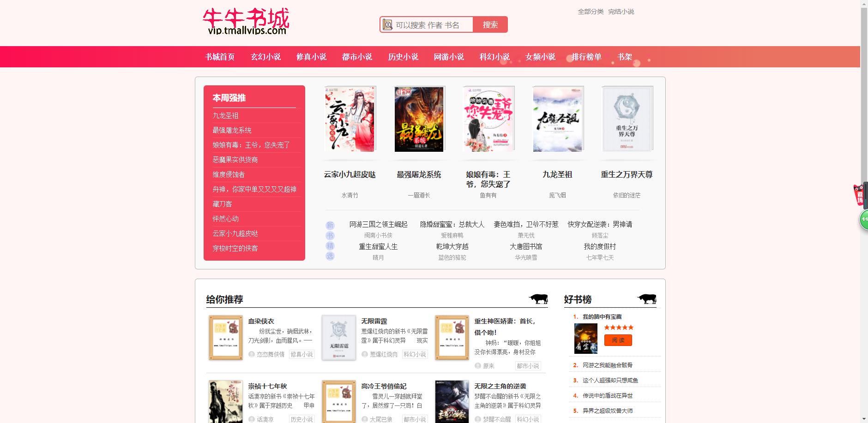The image size is (868, 423).
Task: Open 大唐图书馆 in new picks
Action: (x=526, y=246)
